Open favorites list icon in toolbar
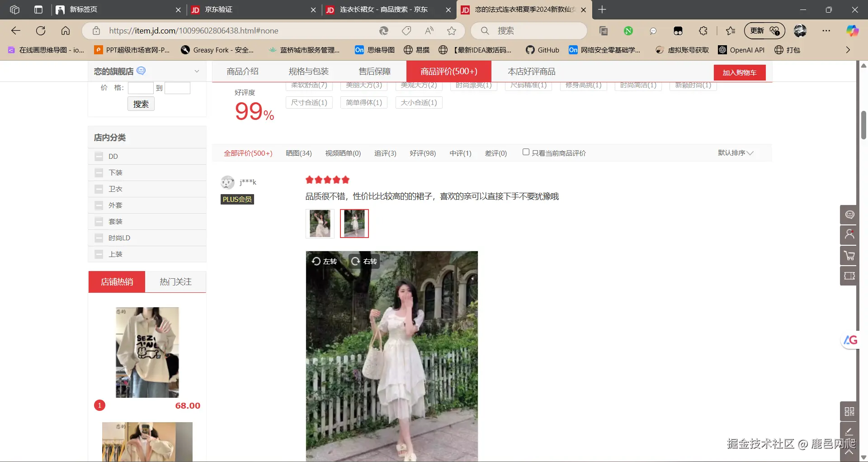 point(731,31)
